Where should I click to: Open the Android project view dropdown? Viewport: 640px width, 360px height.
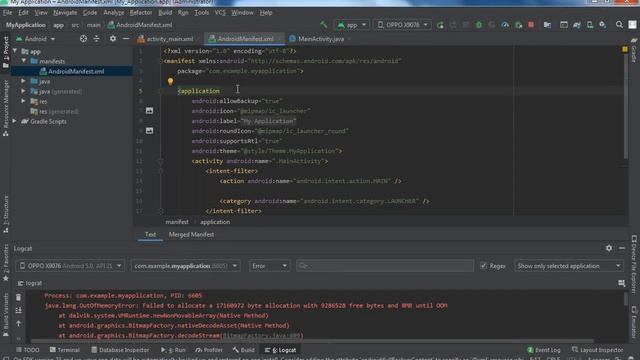tap(36, 39)
